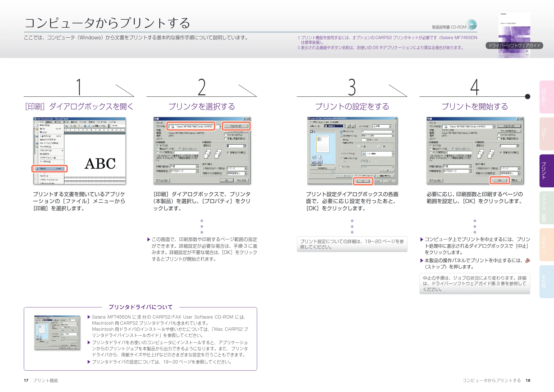The image size is (554, 392).
Task: Click the edit profile icon with the red pencil
Action: point(353,126)
